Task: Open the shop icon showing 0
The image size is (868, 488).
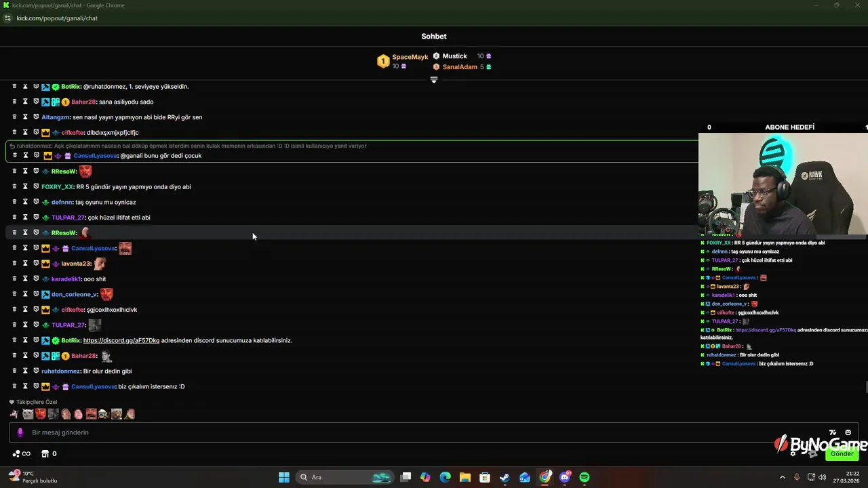Action: click(x=49, y=453)
